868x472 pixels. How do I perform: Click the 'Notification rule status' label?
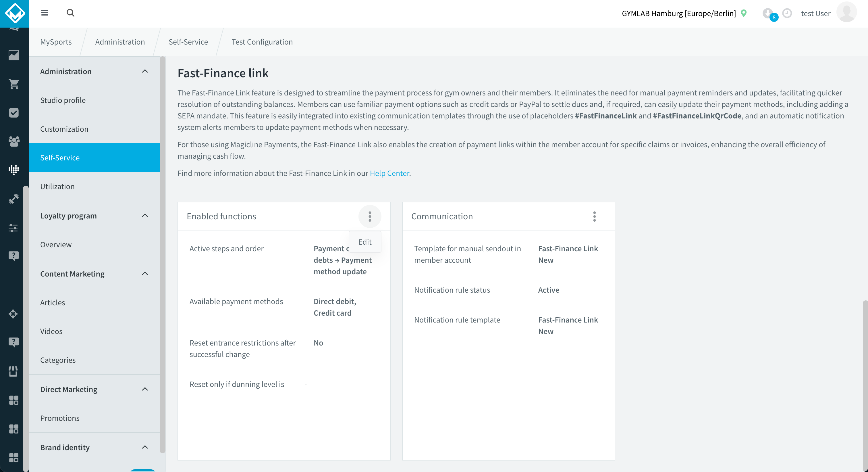pos(452,289)
